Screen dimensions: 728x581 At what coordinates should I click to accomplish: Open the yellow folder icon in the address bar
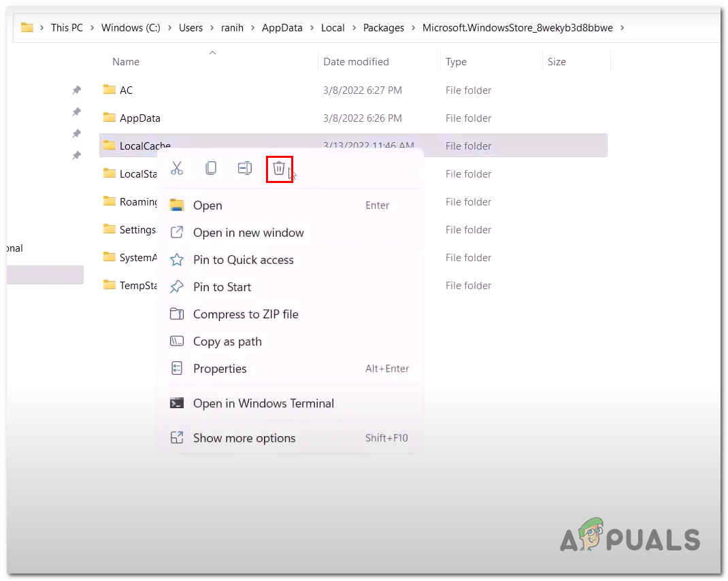point(27,27)
